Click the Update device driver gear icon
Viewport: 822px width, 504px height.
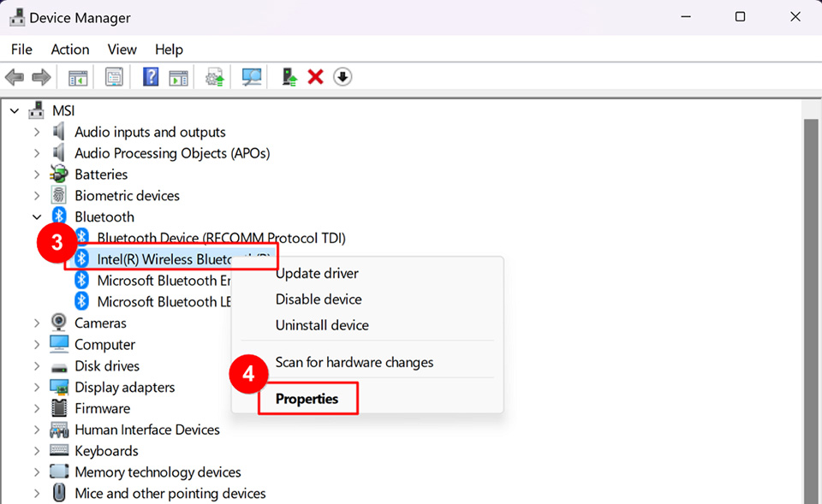tap(214, 78)
